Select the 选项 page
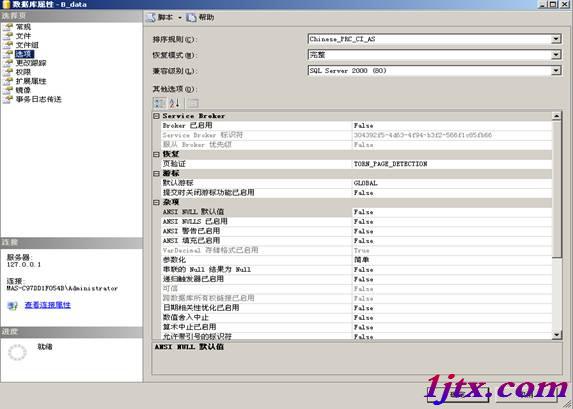573x409 pixels. [24, 54]
